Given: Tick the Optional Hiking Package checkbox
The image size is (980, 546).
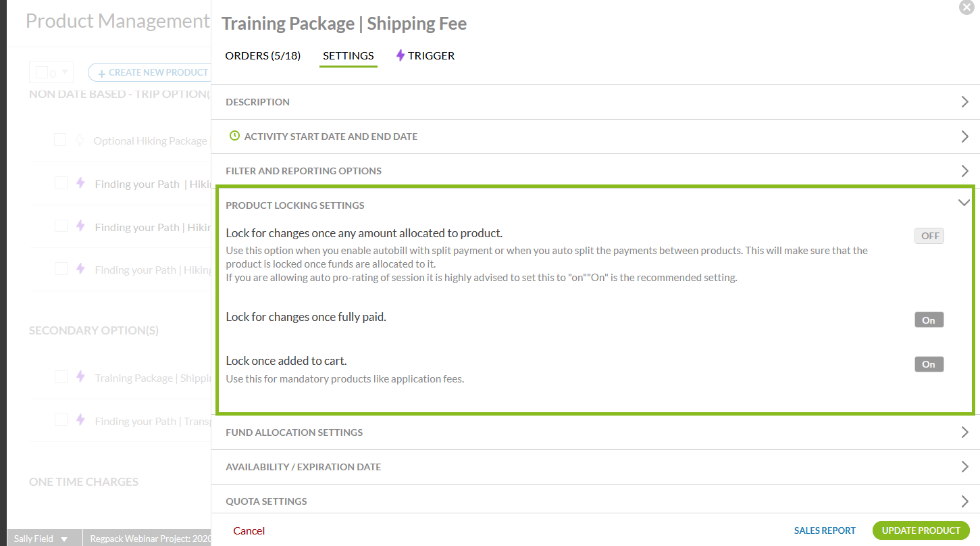Looking at the screenshot, I should point(60,140).
